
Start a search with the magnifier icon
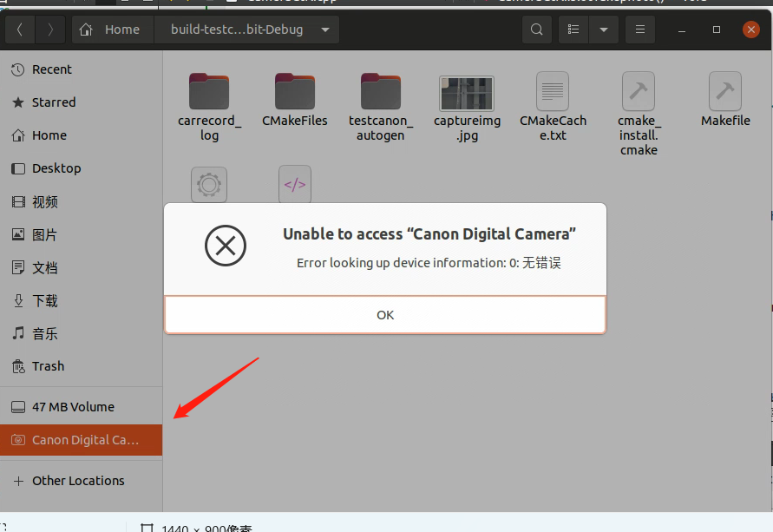[537, 30]
